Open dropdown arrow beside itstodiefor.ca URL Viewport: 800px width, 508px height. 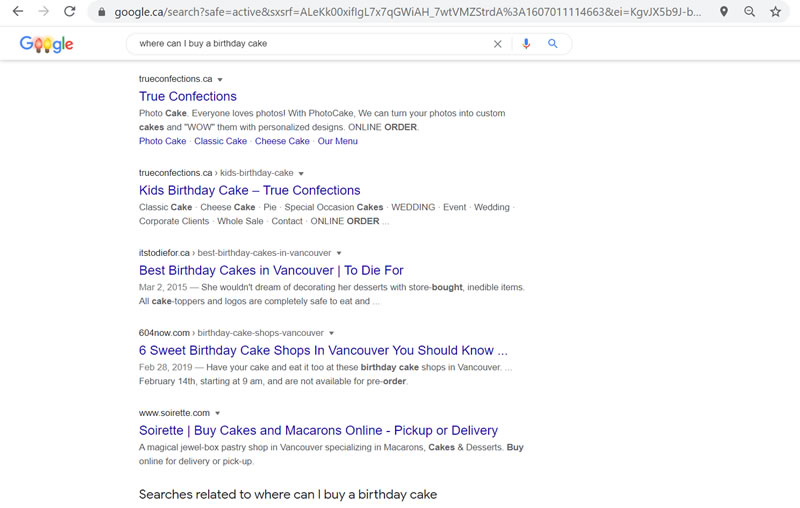click(x=339, y=253)
